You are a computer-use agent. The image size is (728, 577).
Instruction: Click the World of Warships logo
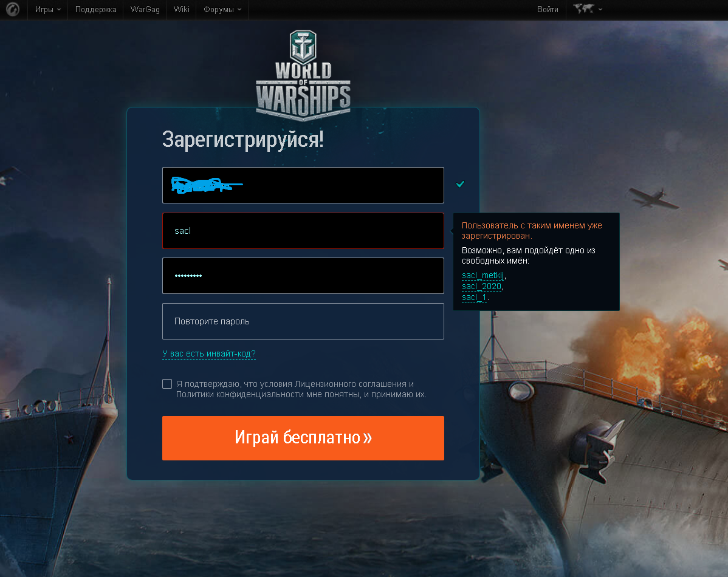303,75
